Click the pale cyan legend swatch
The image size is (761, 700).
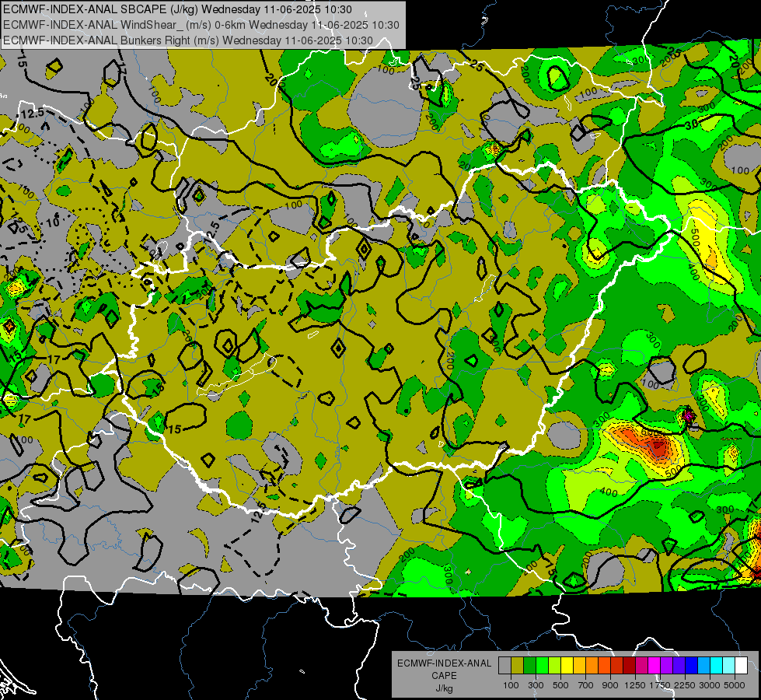click(729, 665)
